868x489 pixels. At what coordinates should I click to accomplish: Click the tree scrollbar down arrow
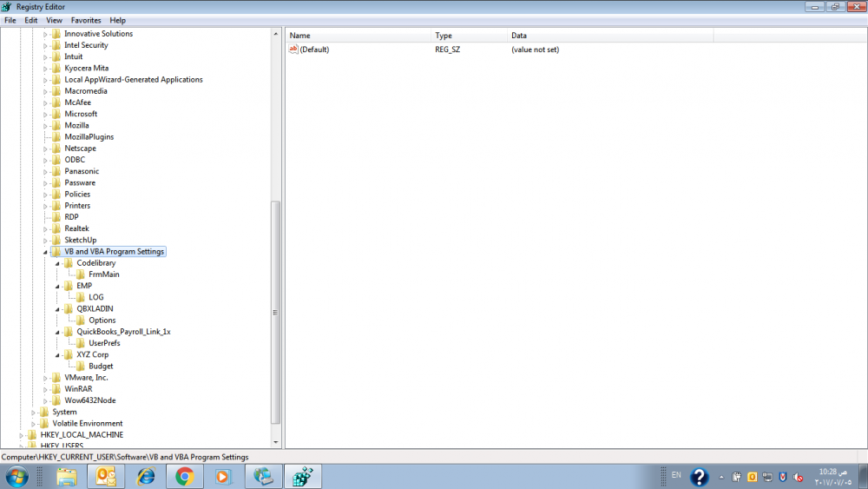[x=276, y=442]
